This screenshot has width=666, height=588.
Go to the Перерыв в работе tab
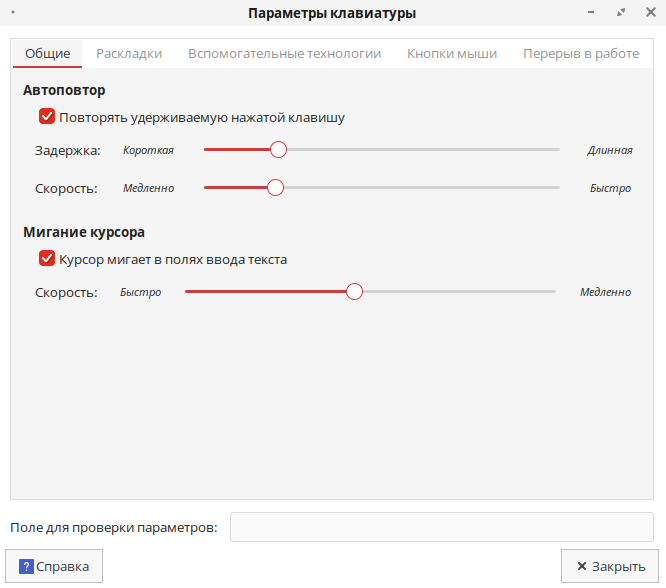point(580,54)
